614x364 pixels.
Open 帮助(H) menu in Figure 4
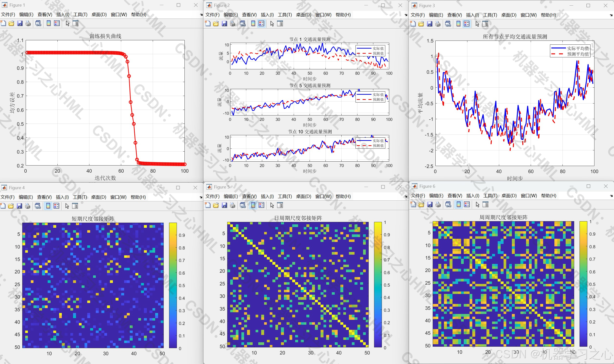(138, 197)
